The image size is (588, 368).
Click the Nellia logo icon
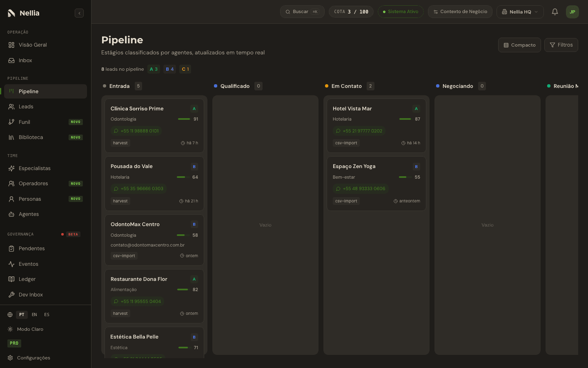click(11, 13)
